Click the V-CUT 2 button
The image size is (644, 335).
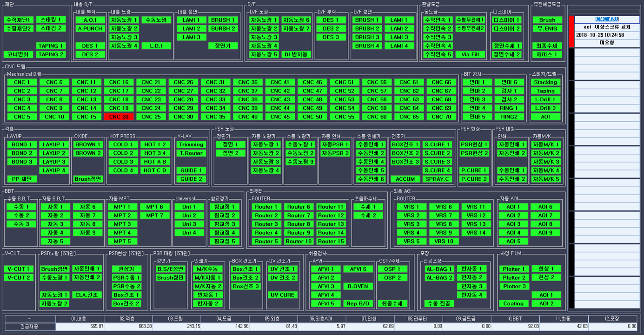coord(19,277)
